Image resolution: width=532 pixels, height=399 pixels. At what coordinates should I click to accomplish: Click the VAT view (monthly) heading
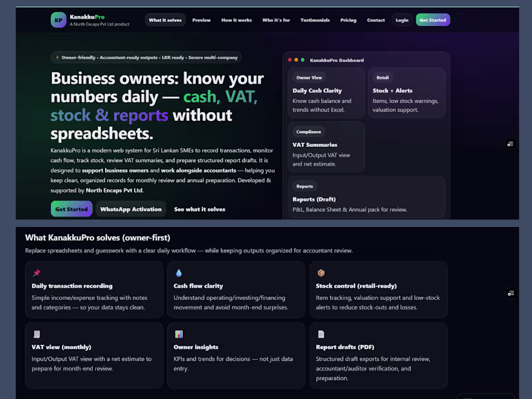[x=61, y=347]
